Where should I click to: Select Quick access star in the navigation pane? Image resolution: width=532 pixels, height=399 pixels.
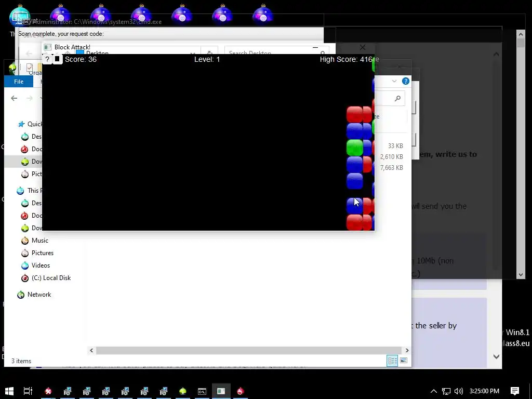pyautogui.click(x=21, y=124)
